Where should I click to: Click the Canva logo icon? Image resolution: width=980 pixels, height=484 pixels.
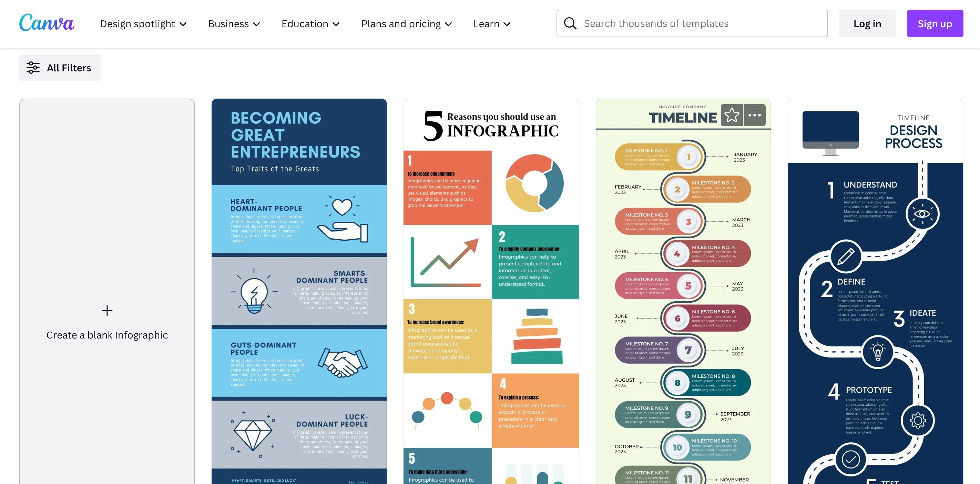tap(47, 23)
